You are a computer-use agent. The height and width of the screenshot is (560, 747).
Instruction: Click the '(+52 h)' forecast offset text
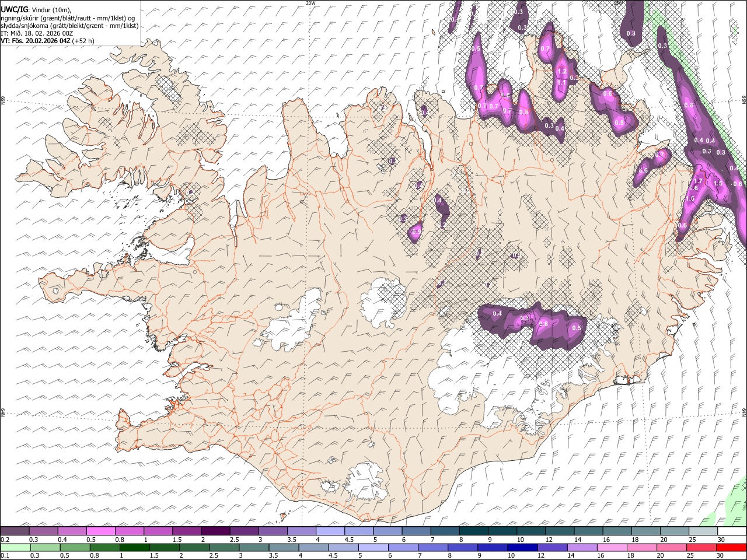(x=83, y=41)
